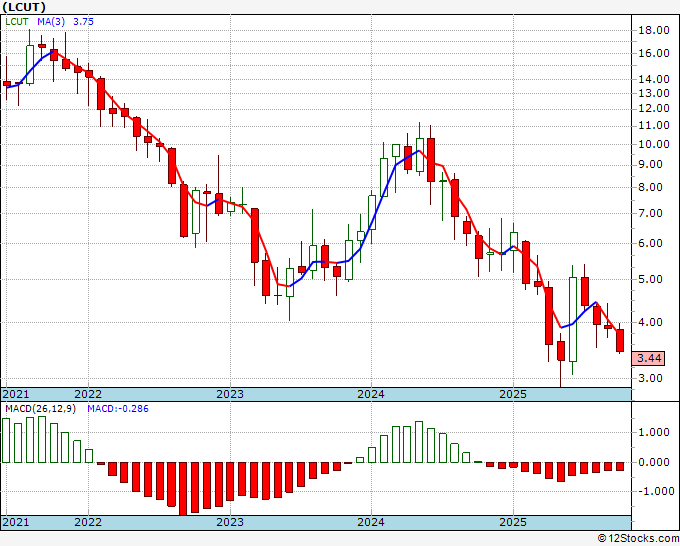Click the 0.000 MACD axis label
Image resolution: width=680 pixels, height=546 pixels.
654,462
